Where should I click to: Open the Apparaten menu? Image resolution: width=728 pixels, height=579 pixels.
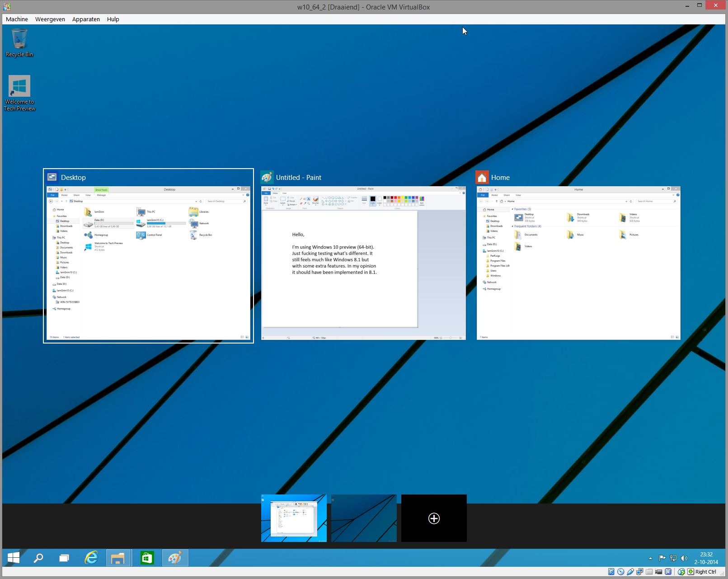[86, 19]
